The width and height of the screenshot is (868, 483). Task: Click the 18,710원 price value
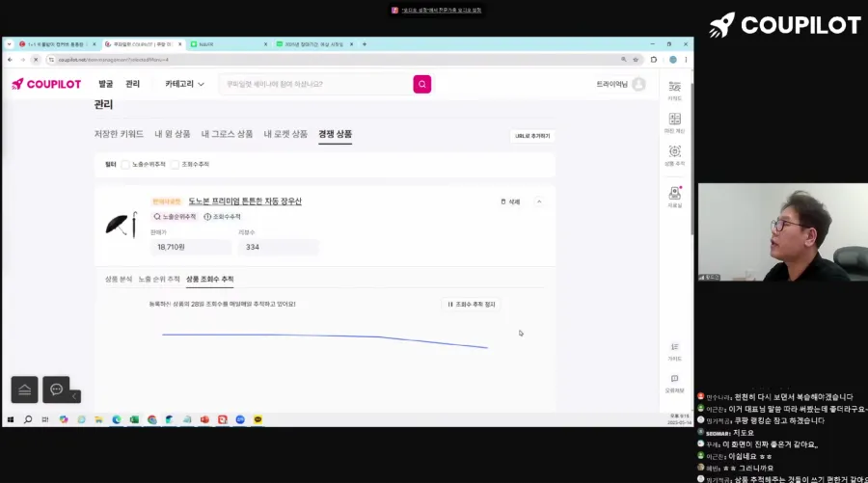point(171,248)
